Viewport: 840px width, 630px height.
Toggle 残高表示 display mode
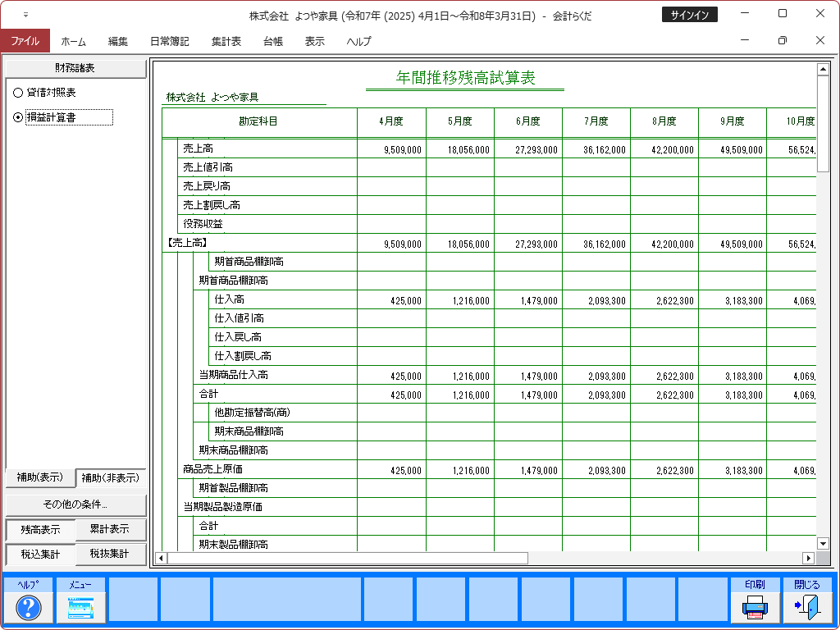40,530
